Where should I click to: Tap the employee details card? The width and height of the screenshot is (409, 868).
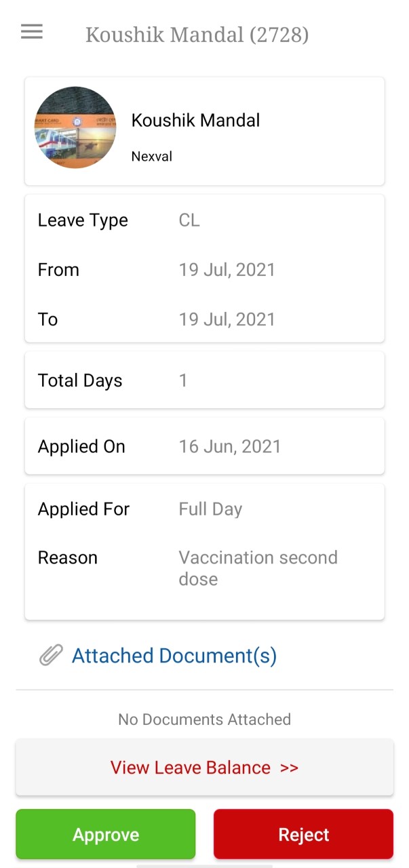[204, 132]
